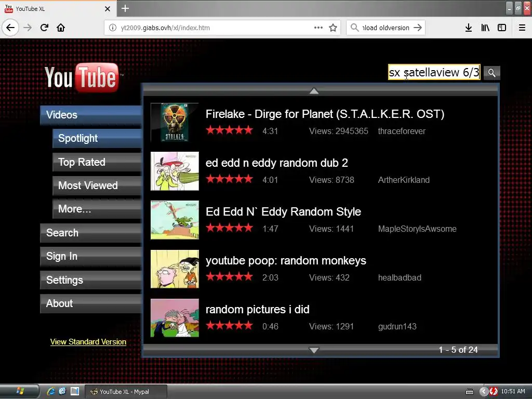
Task: Click the star rating of Firelake video
Action: (229, 130)
